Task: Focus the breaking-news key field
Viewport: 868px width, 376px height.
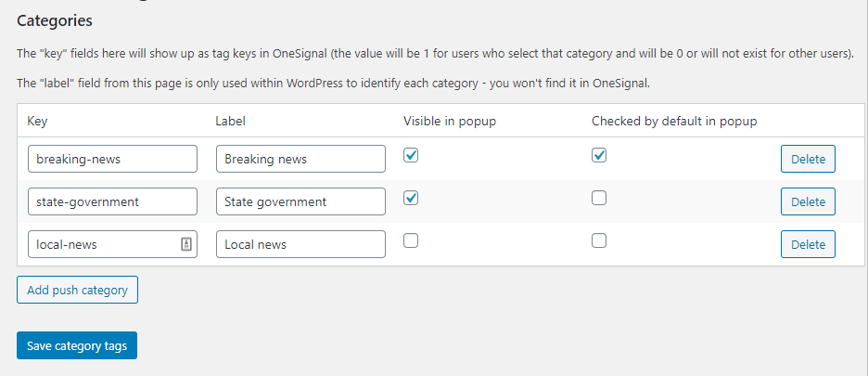Action: [x=113, y=159]
